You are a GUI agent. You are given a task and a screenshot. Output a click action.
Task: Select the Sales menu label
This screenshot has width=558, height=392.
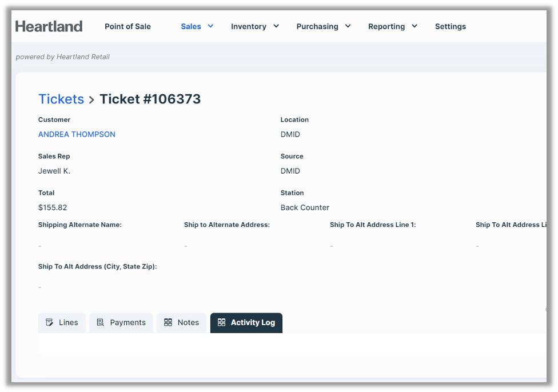point(191,26)
